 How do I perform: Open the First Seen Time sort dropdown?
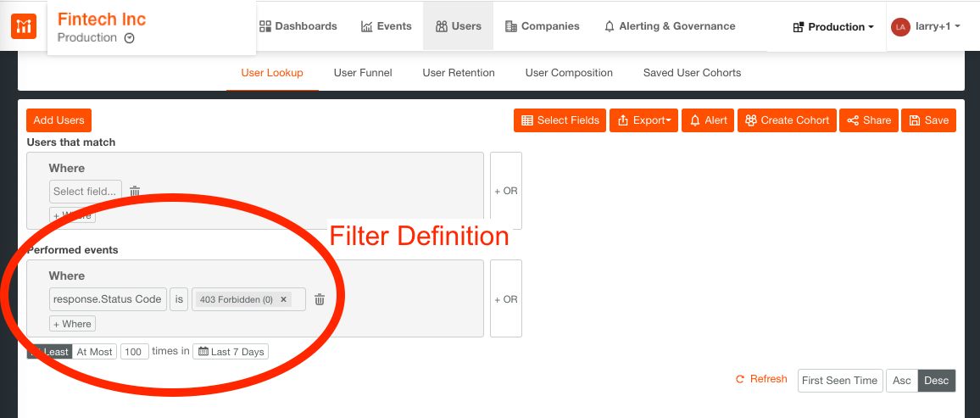(840, 381)
